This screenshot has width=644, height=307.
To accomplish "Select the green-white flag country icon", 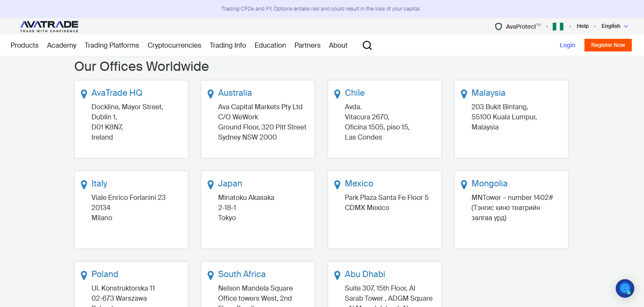I will [x=558, y=27].
